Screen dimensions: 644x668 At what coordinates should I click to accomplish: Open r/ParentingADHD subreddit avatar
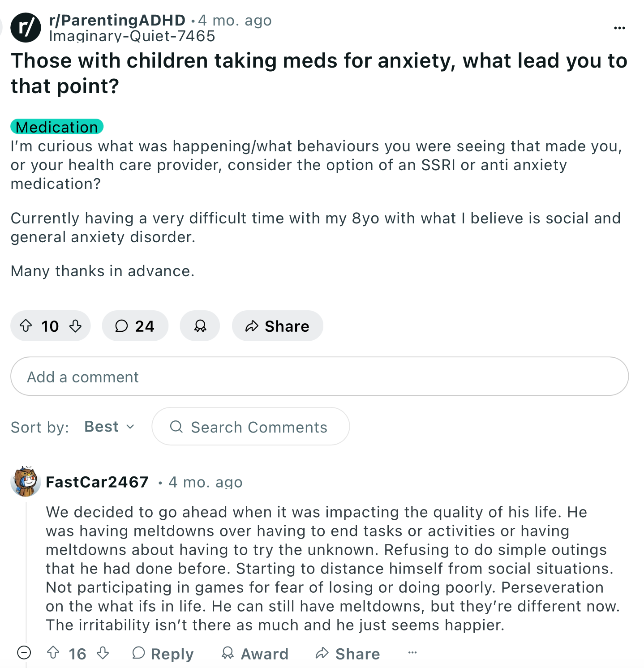pyautogui.click(x=26, y=27)
